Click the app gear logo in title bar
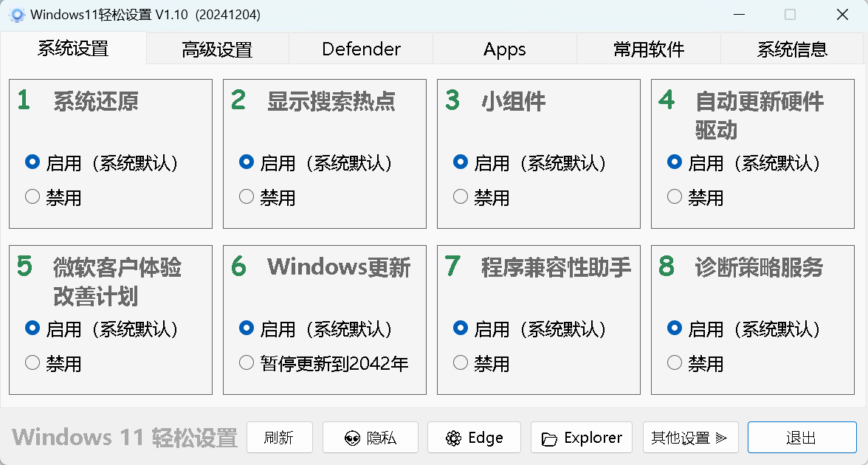The image size is (868, 465). [16, 14]
